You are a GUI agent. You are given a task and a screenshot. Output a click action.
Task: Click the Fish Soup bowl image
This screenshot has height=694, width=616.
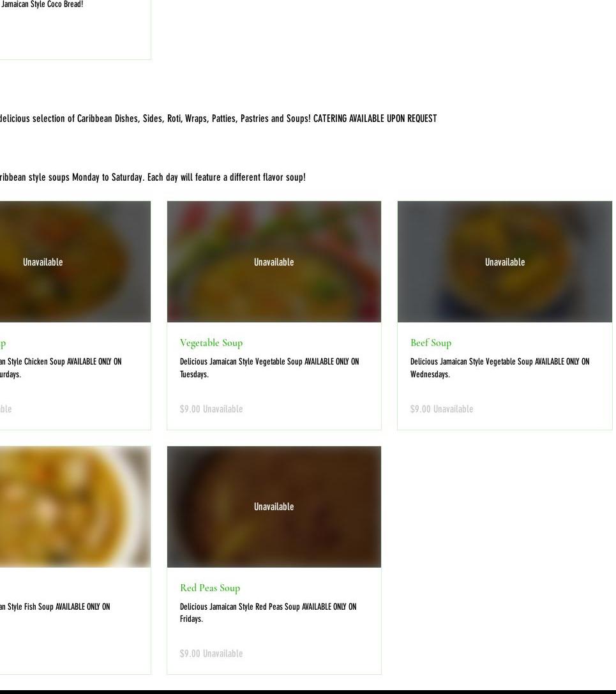tap(75, 507)
